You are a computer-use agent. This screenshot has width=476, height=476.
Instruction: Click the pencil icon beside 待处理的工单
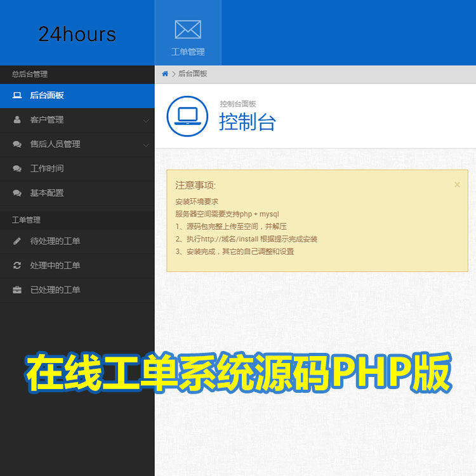17,241
